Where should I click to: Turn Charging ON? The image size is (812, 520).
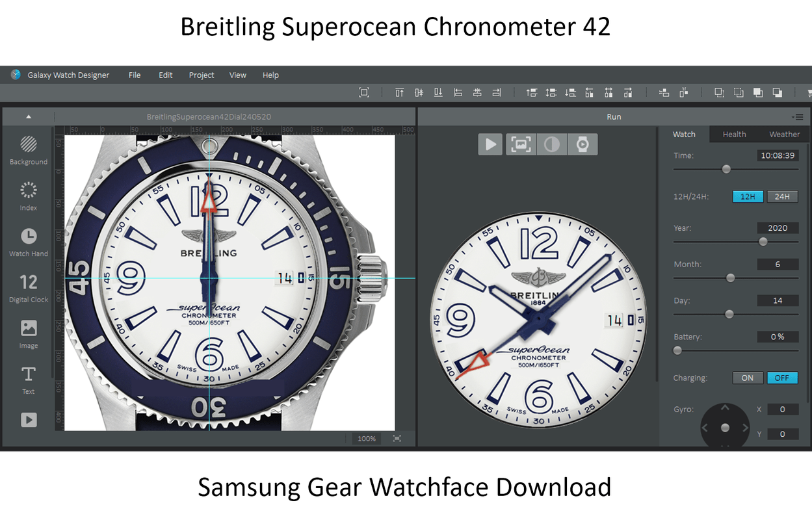(748, 378)
